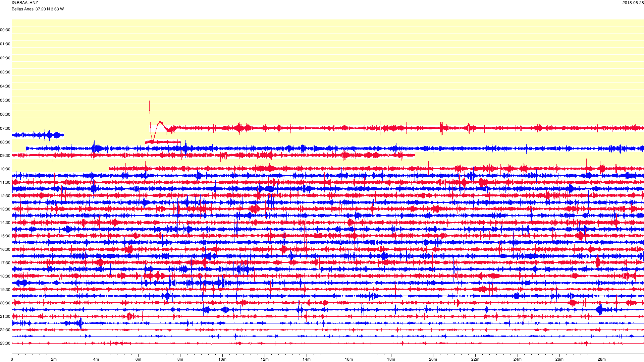The height and width of the screenshot is (362, 644).
Task: Click the station code IG.BBAA..HNZ
Action: point(25,3)
